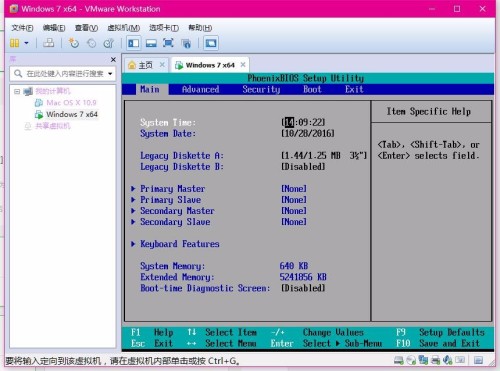Viewport: 500px width, 371px height.
Task: Click the VMware Workstation title bar icon
Action: point(14,9)
